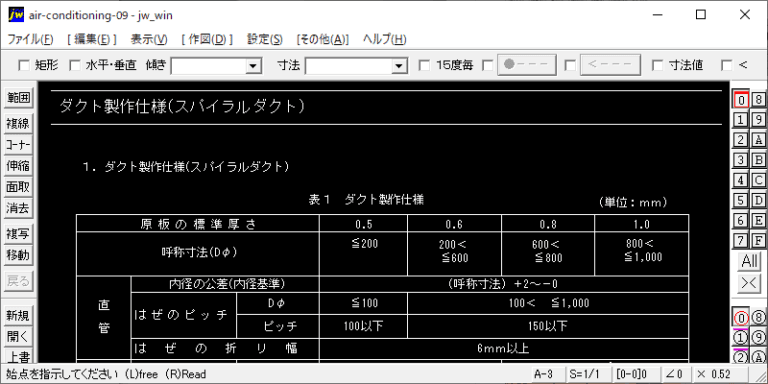Open the 設定(S) menu
Screen dimensions: 768x384
(265, 40)
